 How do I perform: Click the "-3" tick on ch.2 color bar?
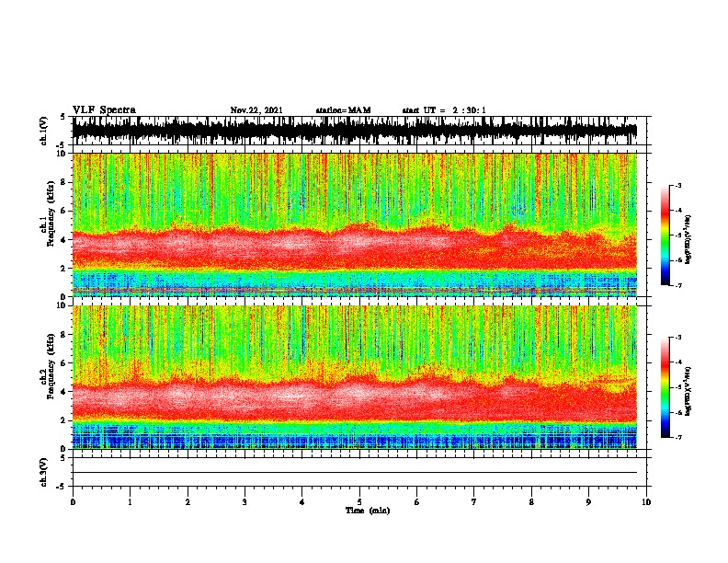pos(678,338)
